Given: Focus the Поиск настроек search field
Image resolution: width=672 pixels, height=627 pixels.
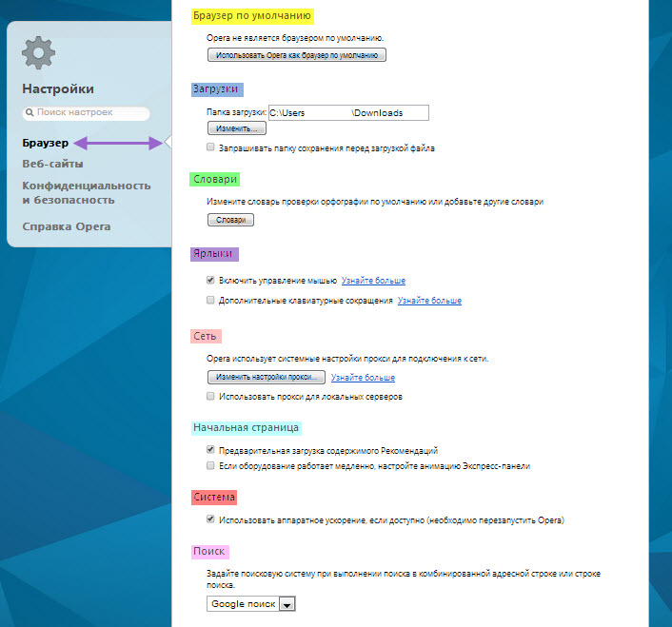Looking at the screenshot, I should [x=87, y=113].
